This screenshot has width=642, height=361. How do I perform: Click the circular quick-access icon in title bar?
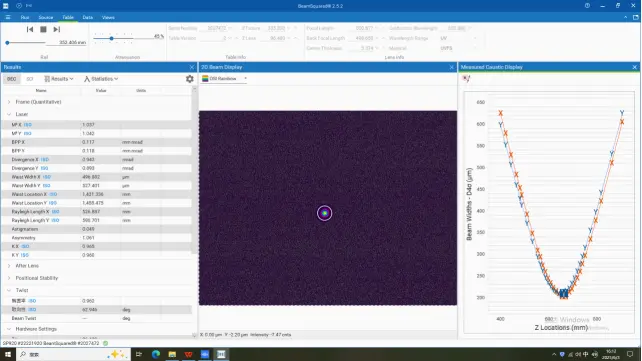click(19, 6)
